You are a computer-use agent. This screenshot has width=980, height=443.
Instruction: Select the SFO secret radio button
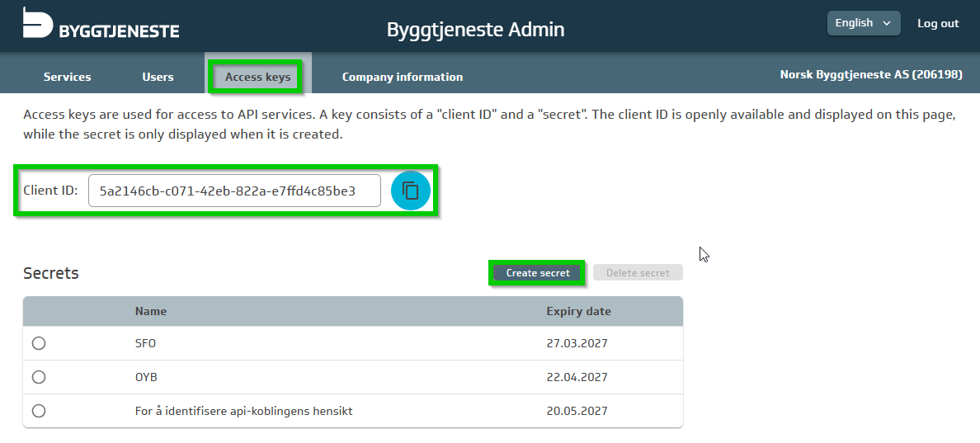point(39,344)
